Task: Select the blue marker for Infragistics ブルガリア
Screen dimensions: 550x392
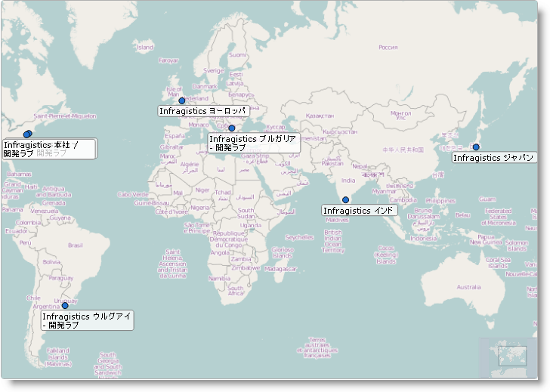Action: click(232, 128)
